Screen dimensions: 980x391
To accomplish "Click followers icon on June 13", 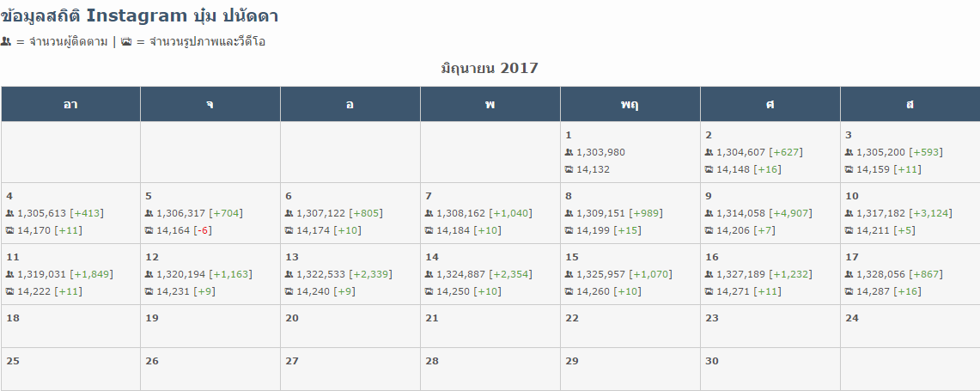I will (x=289, y=274).
